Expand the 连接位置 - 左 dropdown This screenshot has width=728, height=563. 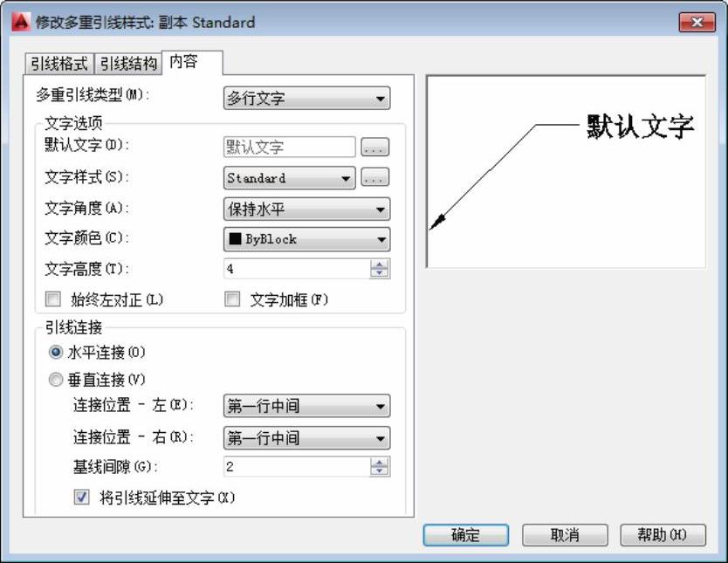(x=306, y=407)
